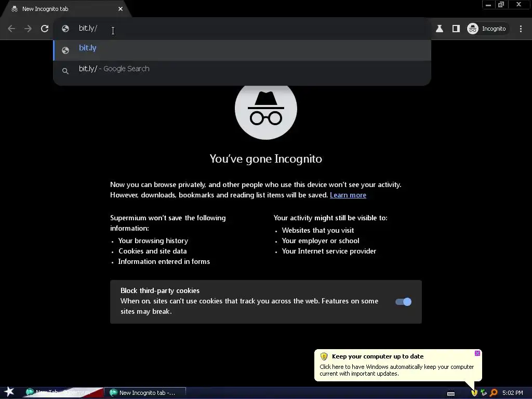Image resolution: width=532 pixels, height=399 pixels.
Task: Open the Experiments flask icon
Action: [440, 29]
